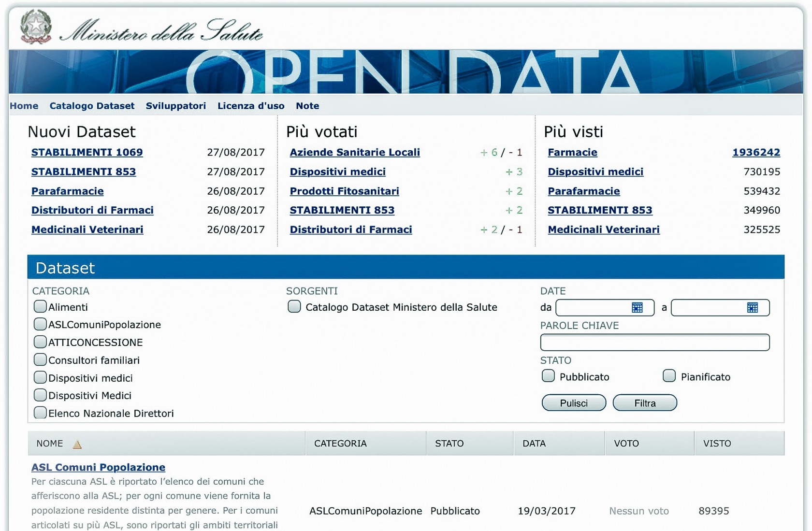The width and height of the screenshot is (812, 531).
Task: Check the Elenco Nazionale Direttori checkbox
Action: 40,413
